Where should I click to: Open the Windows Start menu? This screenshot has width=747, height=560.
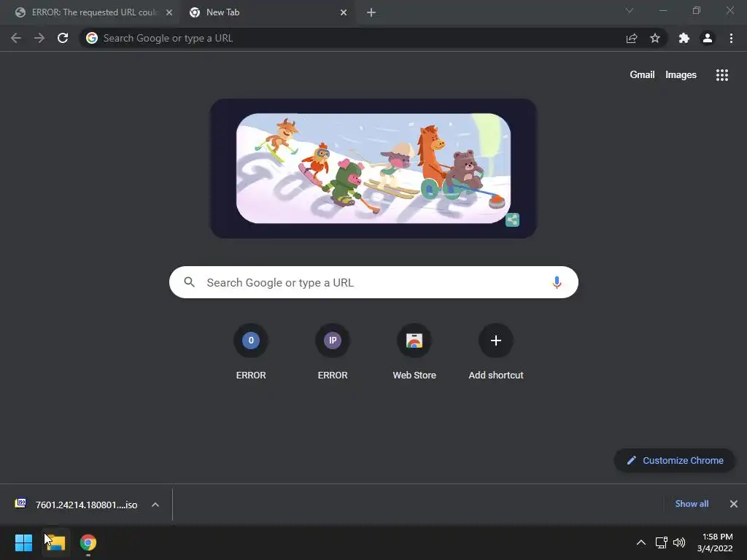tap(23, 542)
